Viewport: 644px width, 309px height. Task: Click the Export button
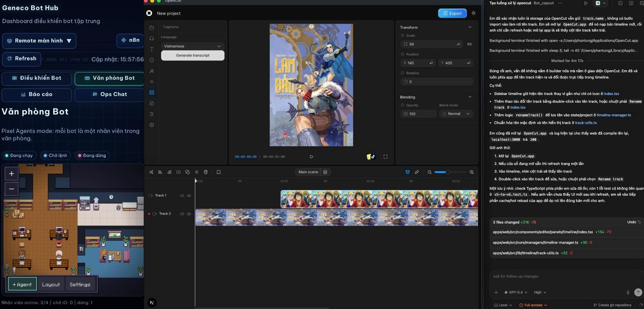pos(452,13)
